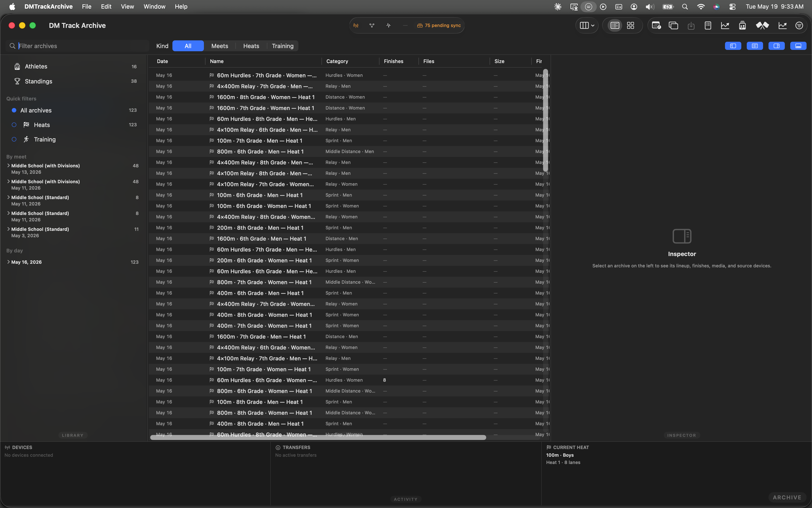Click the Heats checkered flag sidebar icon
This screenshot has width=812, height=508.
(26, 125)
